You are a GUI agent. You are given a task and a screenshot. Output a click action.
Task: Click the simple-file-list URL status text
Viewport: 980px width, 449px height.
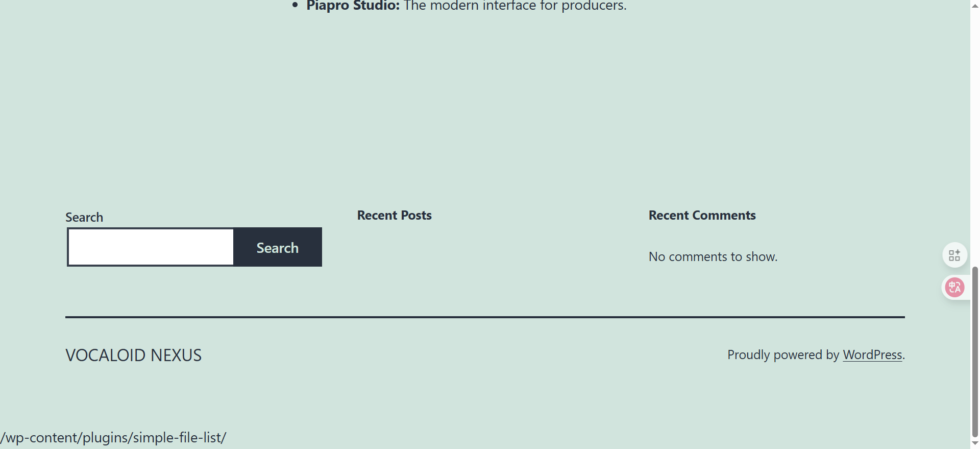113,438
